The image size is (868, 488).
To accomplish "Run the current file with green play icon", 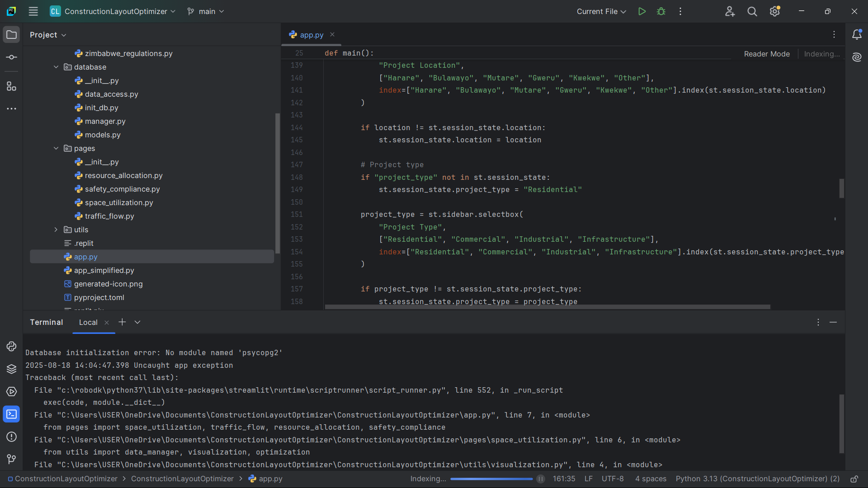I will pyautogui.click(x=642, y=11).
